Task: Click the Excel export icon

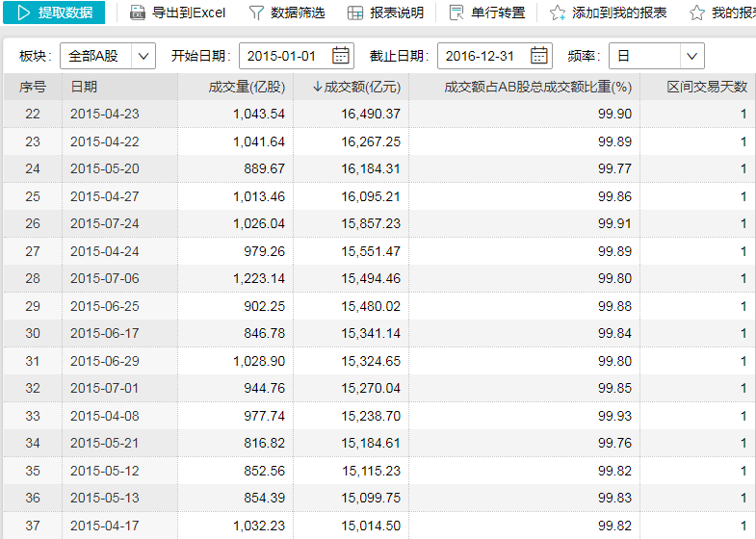Action: click(138, 13)
